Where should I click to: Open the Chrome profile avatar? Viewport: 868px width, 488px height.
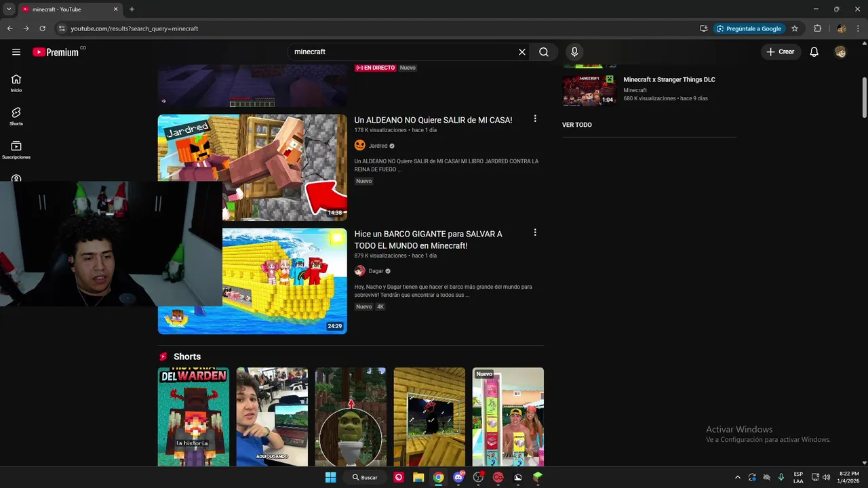(x=841, y=28)
